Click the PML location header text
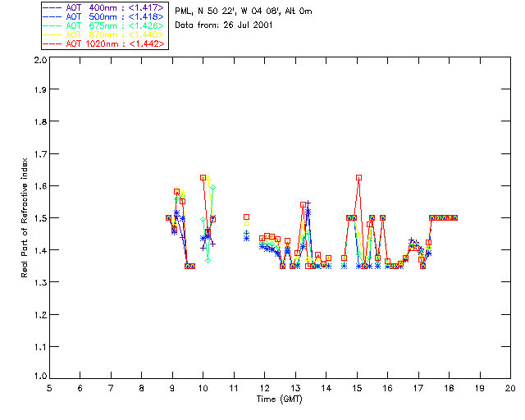The image size is (525, 420). [x=244, y=11]
